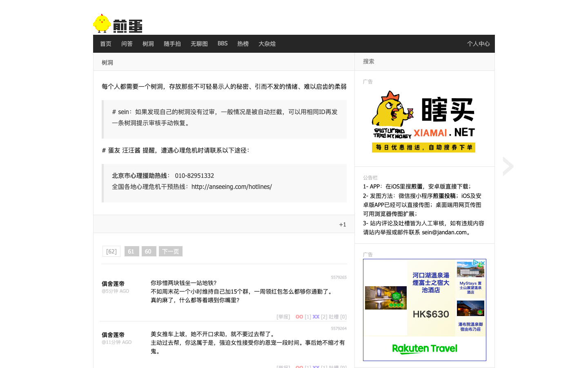588x368 pixels.
Task: Open 个人中心 in the navbar
Action: coord(478,44)
